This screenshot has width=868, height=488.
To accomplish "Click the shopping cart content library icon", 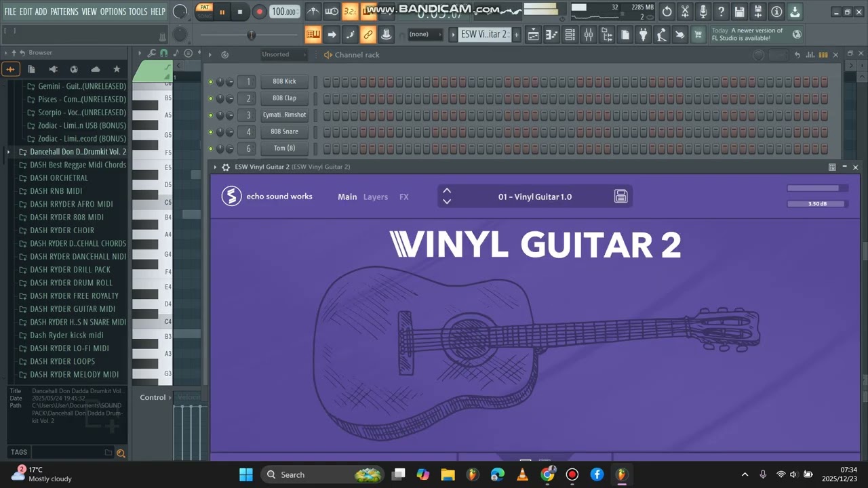I will (698, 35).
